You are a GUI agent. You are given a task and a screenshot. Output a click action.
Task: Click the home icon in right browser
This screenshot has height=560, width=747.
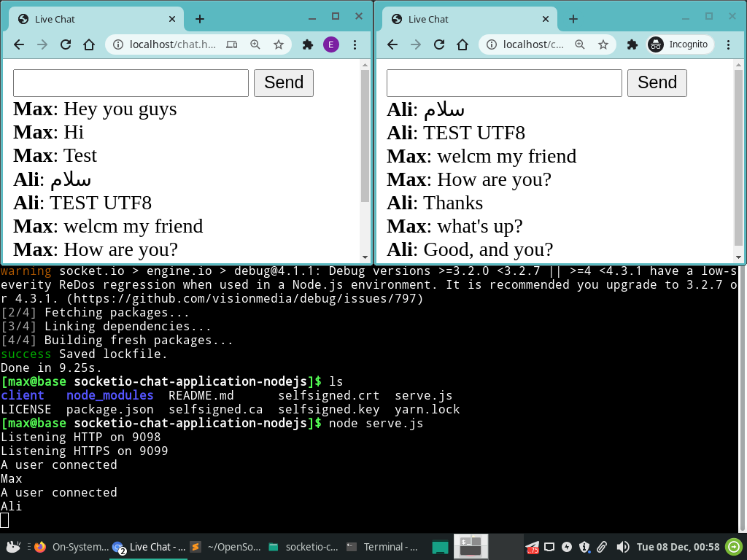click(x=462, y=44)
